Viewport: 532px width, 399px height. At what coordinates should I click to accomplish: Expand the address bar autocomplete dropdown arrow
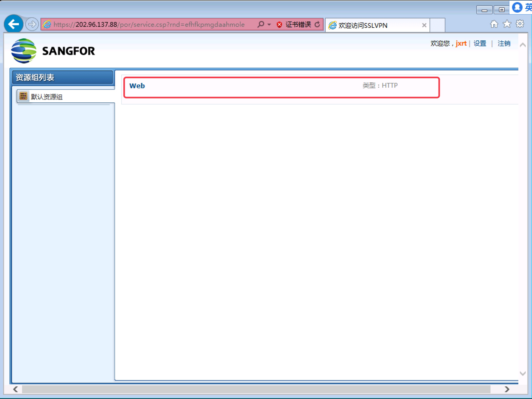pyautogui.click(x=269, y=25)
